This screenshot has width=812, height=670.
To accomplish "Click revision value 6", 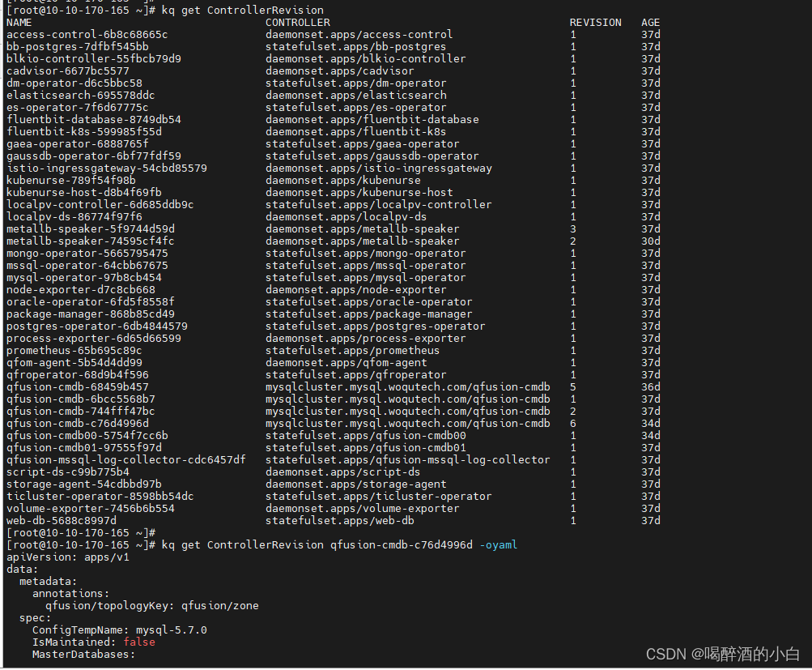I will [x=572, y=425].
